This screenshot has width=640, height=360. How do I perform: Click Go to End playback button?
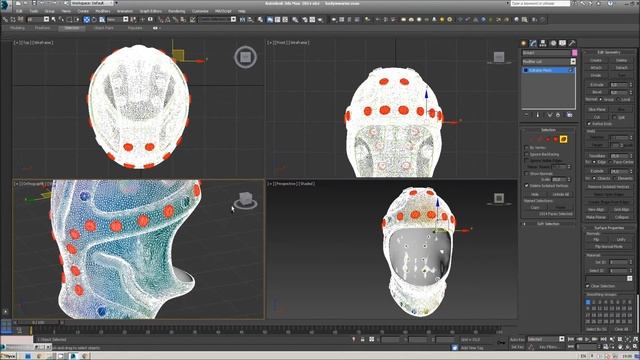click(x=603, y=339)
